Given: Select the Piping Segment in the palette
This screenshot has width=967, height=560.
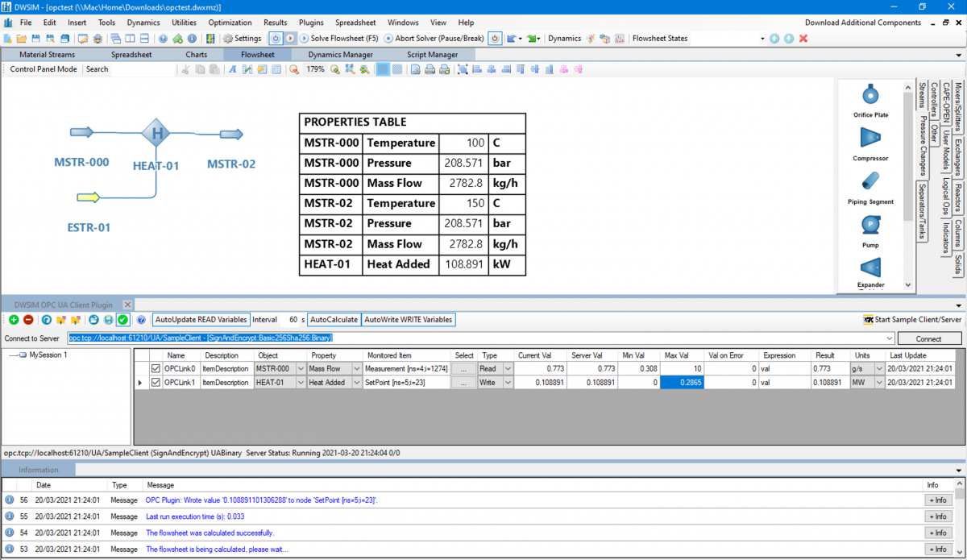Looking at the screenshot, I should point(870,179).
